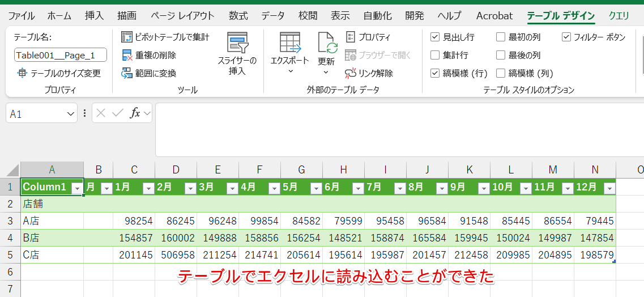Viewport: 644px width, 297px height.
Task: Click Resize Table (テーブルのサイズ変更) icon
Action: coord(22,73)
